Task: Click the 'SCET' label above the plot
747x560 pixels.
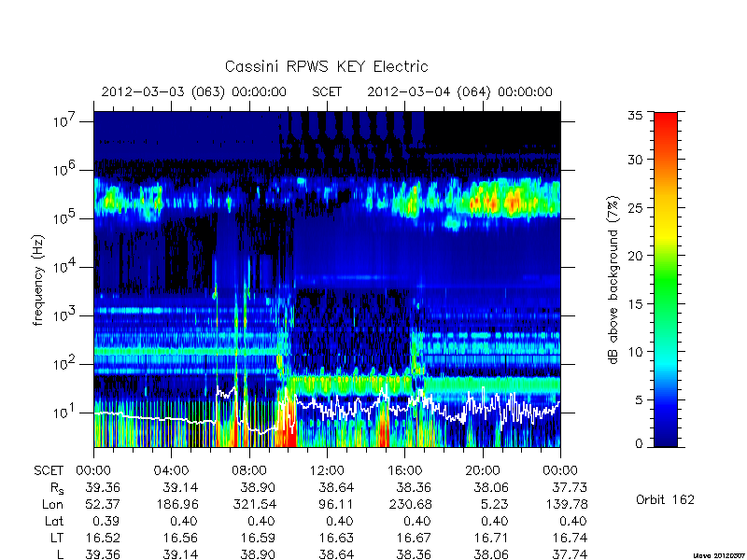Action: point(327,91)
